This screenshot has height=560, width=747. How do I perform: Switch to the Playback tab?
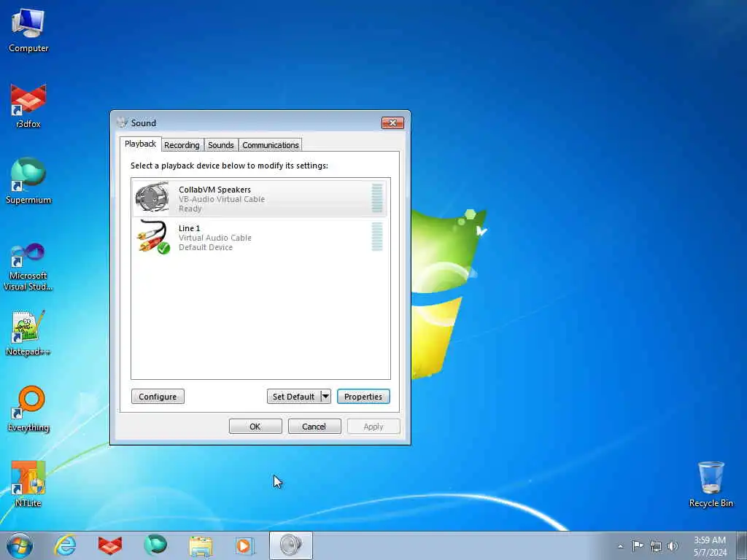pos(140,144)
